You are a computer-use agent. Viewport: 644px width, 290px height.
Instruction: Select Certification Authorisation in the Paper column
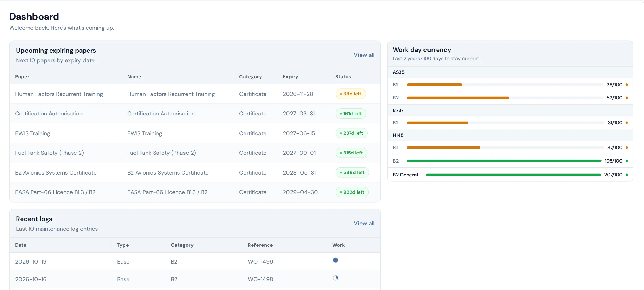tap(49, 114)
